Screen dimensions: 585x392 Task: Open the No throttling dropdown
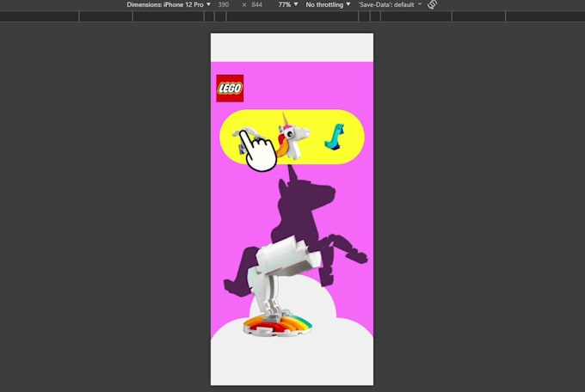coord(328,5)
